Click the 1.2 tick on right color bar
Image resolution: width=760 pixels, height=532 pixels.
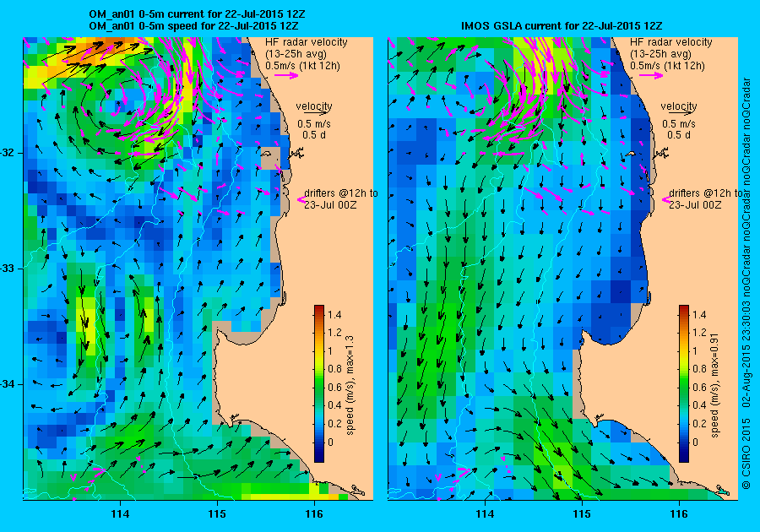click(699, 333)
